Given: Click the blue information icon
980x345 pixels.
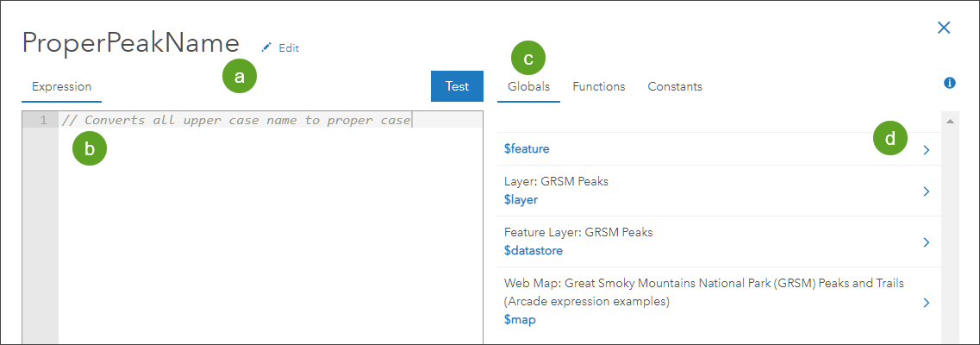Looking at the screenshot, I should [x=950, y=83].
